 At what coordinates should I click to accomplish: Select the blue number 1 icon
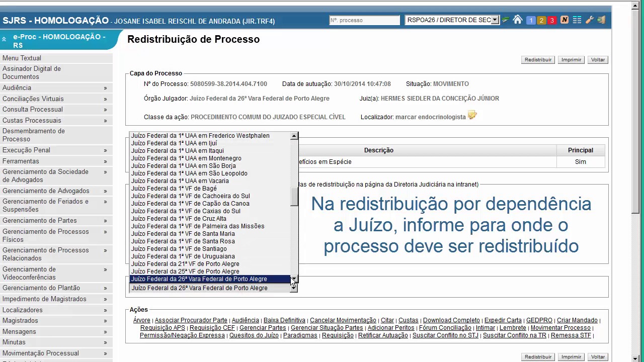click(531, 20)
